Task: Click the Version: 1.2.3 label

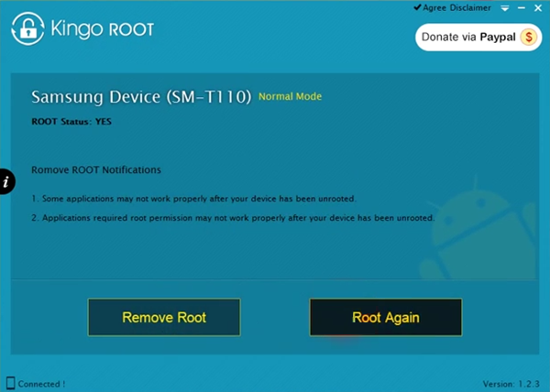Action: [x=511, y=384]
